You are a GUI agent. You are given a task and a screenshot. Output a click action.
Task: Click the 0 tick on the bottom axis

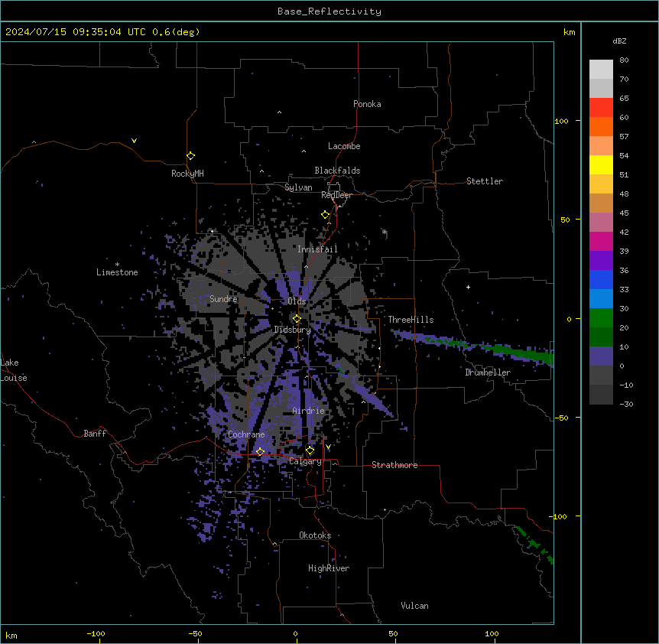click(x=296, y=633)
